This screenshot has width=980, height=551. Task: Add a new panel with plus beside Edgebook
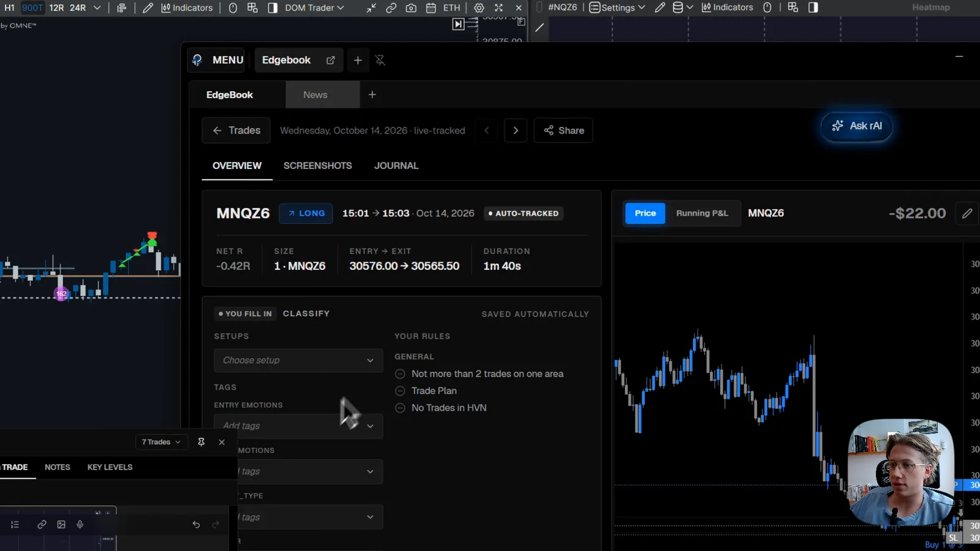(x=358, y=60)
